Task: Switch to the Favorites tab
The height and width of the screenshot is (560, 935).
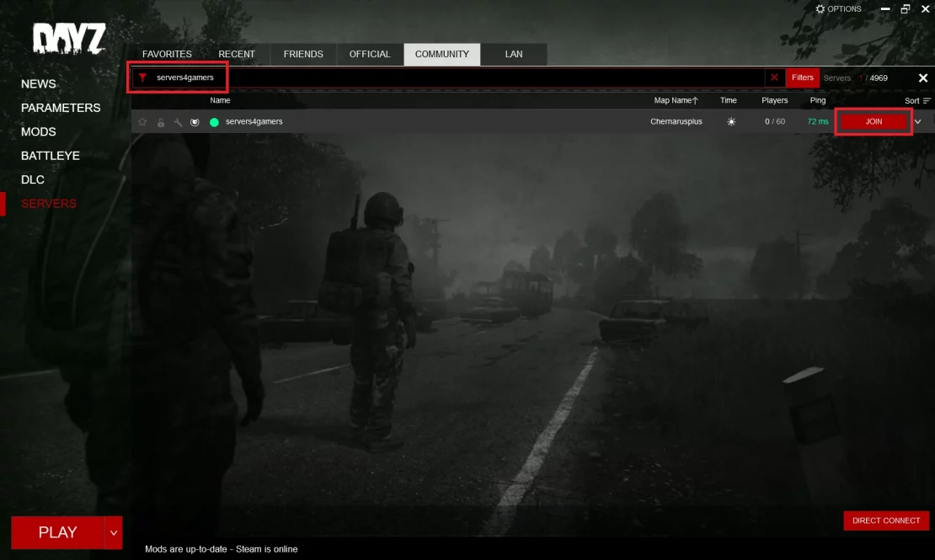Action: pos(167,54)
